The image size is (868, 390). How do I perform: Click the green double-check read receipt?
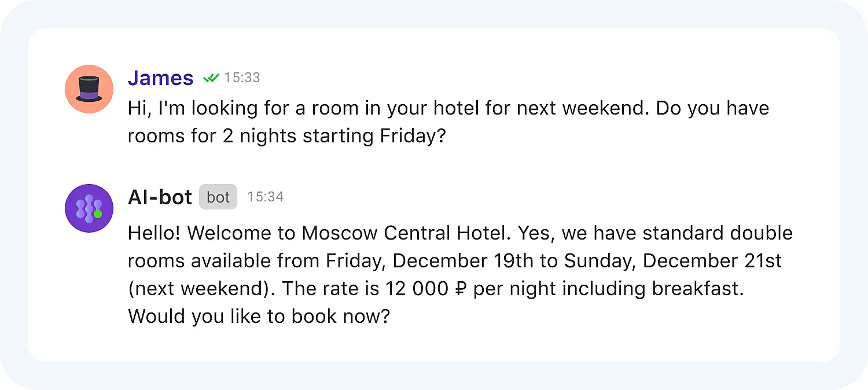(211, 78)
